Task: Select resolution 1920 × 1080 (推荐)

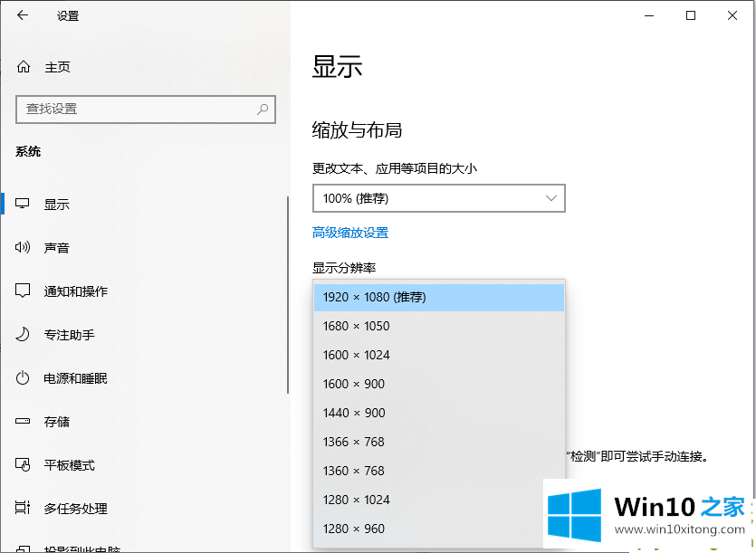Action: [x=439, y=297]
